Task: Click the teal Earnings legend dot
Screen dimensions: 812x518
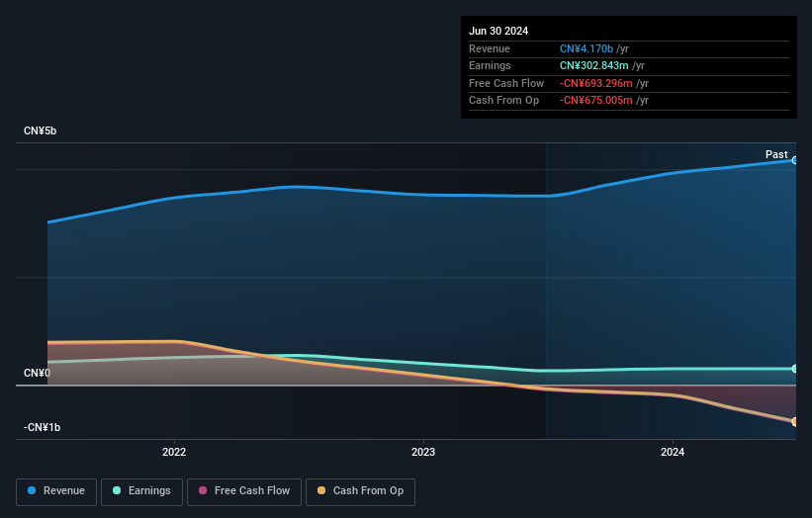Action: click(x=117, y=490)
